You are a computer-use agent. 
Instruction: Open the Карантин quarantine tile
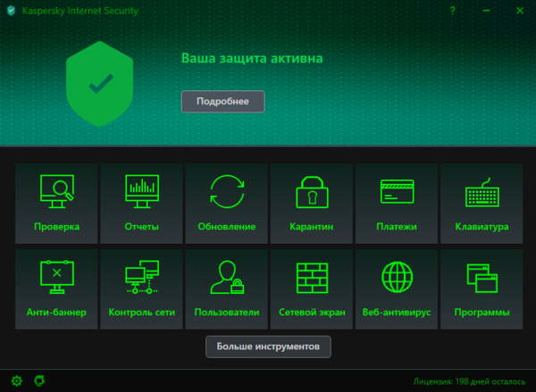312,204
